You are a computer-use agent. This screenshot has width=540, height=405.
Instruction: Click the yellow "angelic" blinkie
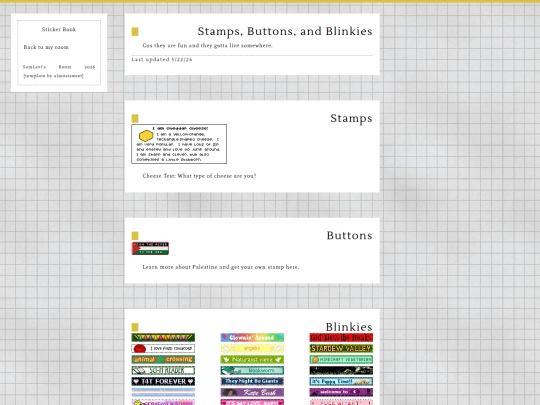point(252,349)
